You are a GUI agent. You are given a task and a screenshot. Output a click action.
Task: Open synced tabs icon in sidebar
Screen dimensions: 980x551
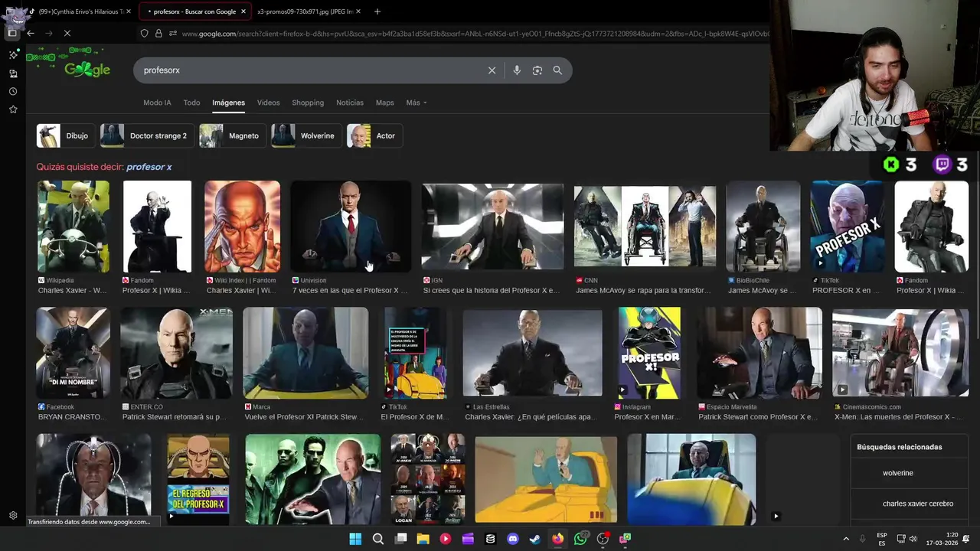(13, 73)
